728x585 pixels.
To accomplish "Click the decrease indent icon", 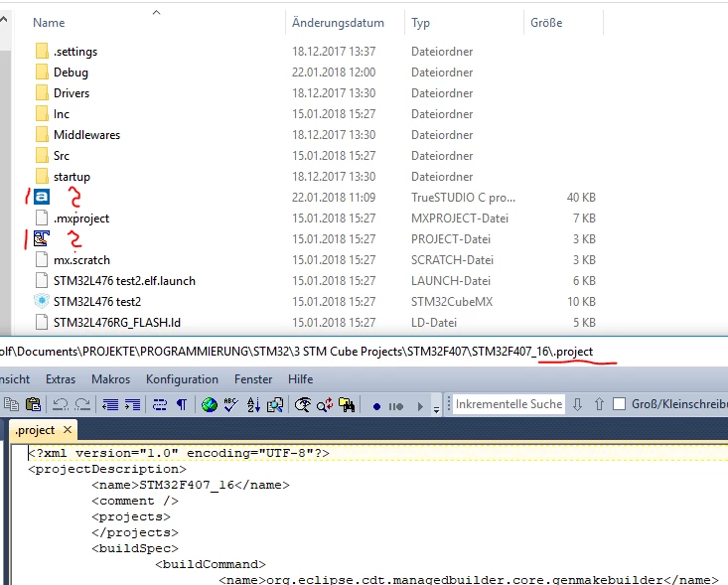I will tap(110, 405).
